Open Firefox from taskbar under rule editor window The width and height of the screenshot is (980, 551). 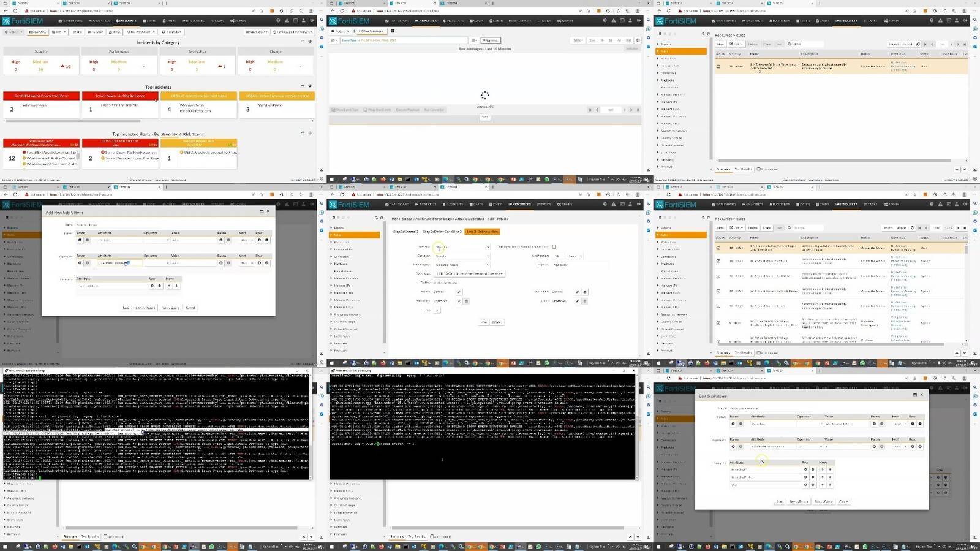coord(383,363)
